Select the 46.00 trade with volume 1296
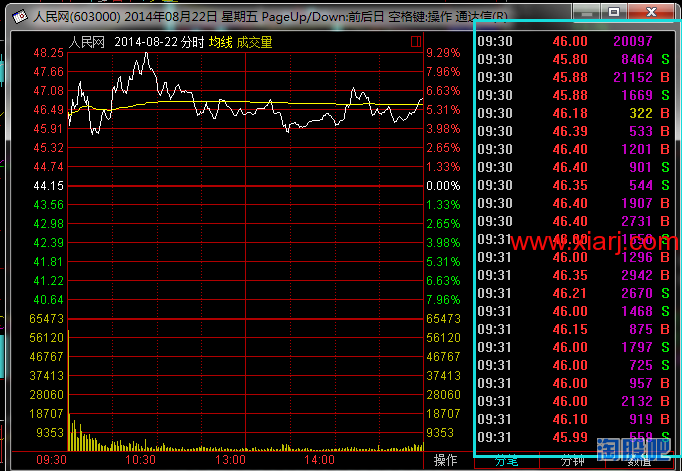The width and height of the screenshot is (682, 471). (574, 257)
